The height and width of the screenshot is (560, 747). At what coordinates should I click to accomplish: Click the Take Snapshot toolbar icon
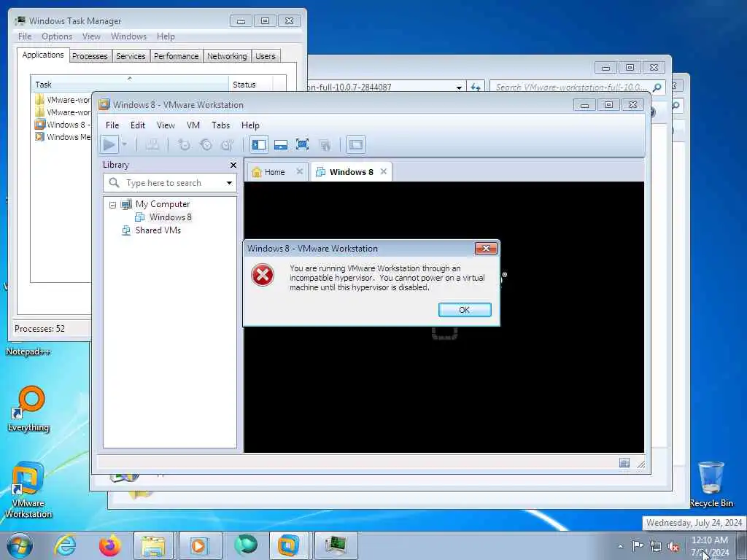[184, 144]
